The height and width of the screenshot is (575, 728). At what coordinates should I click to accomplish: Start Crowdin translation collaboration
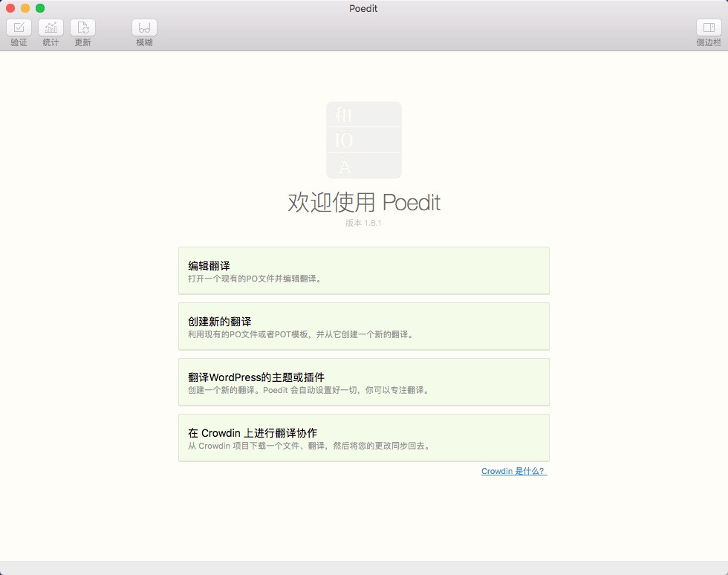pos(363,437)
